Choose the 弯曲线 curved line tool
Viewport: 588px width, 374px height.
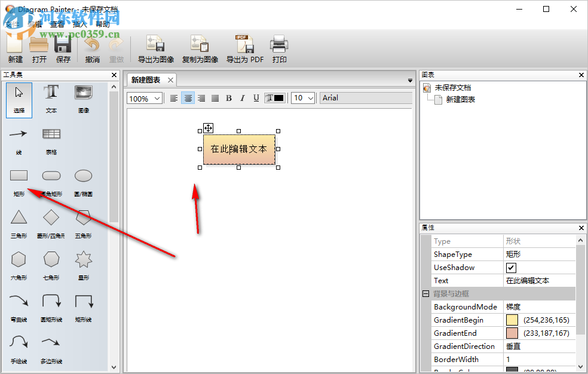point(19,301)
